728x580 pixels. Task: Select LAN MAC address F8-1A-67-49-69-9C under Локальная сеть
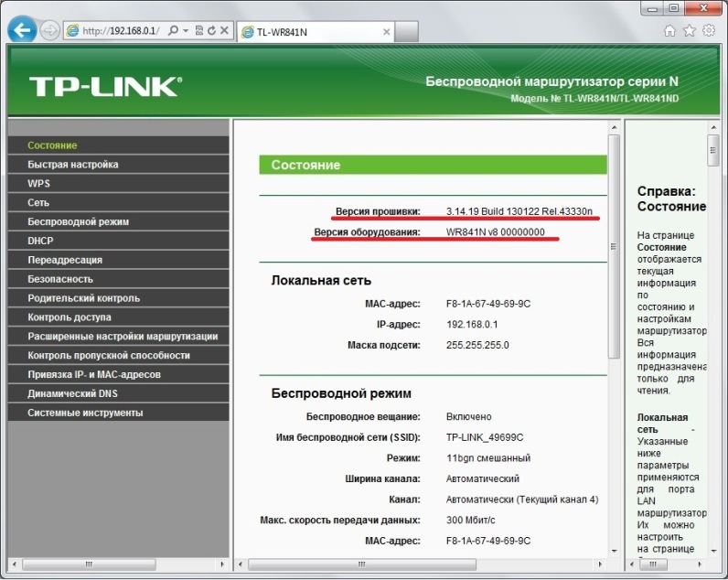coord(488,304)
